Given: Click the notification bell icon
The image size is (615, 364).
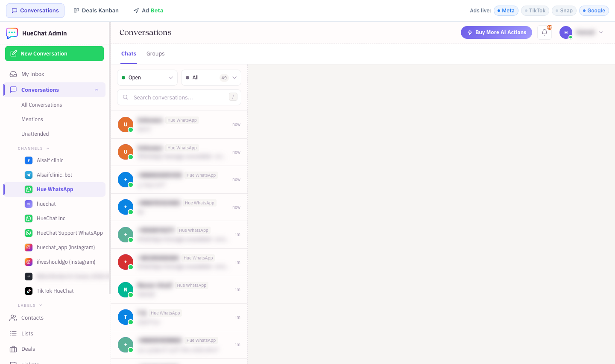Looking at the screenshot, I should tap(545, 32).
